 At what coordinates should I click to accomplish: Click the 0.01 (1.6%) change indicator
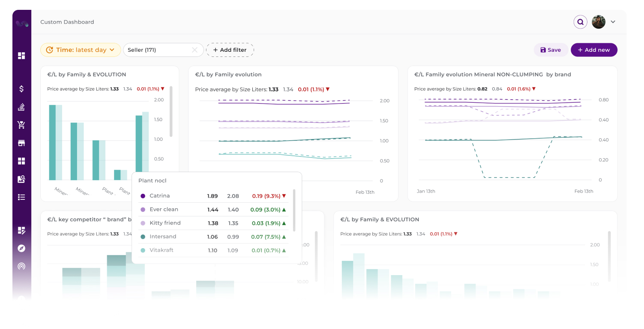click(x=521, y=89)
